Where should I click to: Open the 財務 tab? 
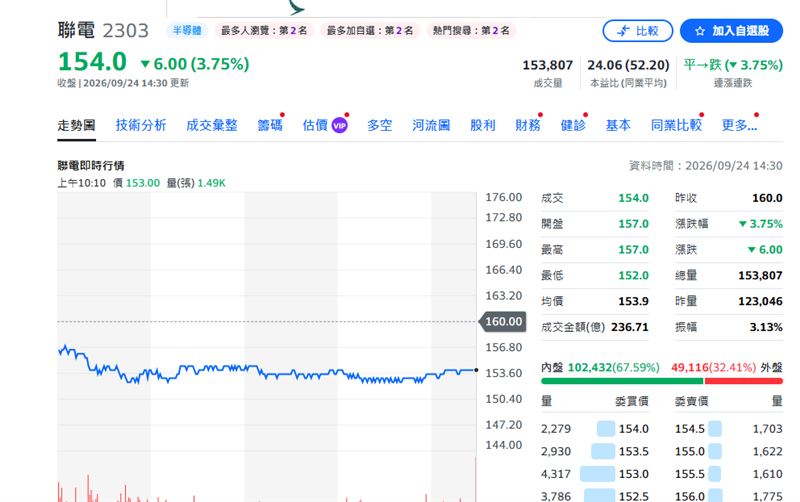(x=528, y=126)
